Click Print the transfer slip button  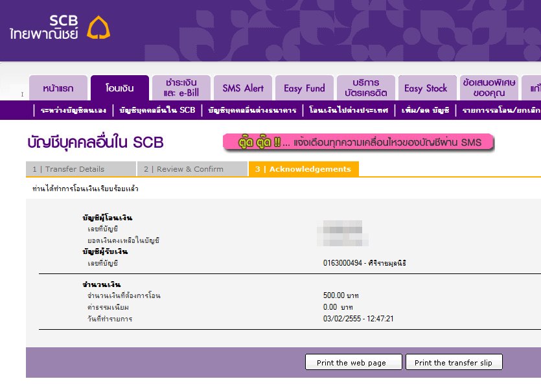pyautogui.click(x=454, y=362)
